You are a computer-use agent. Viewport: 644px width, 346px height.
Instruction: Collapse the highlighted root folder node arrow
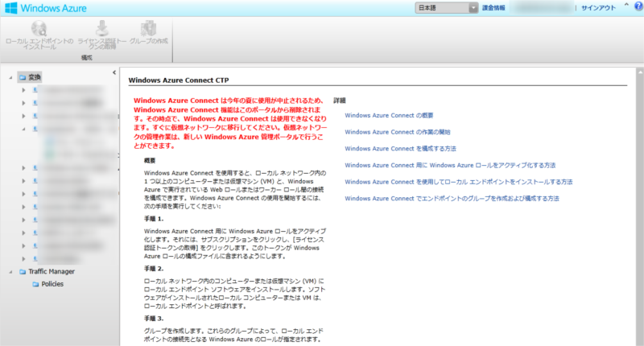[10, 77]
